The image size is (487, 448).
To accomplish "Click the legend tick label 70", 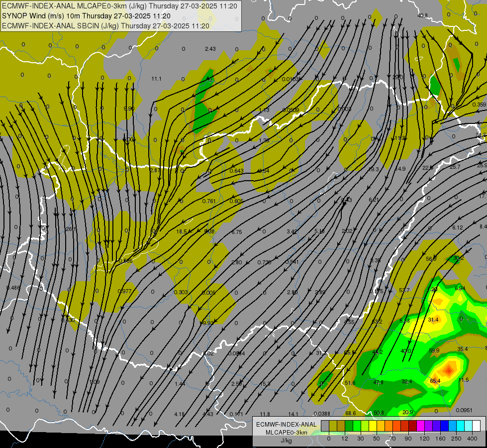I will pyautogui.click(x=392, y=439).
